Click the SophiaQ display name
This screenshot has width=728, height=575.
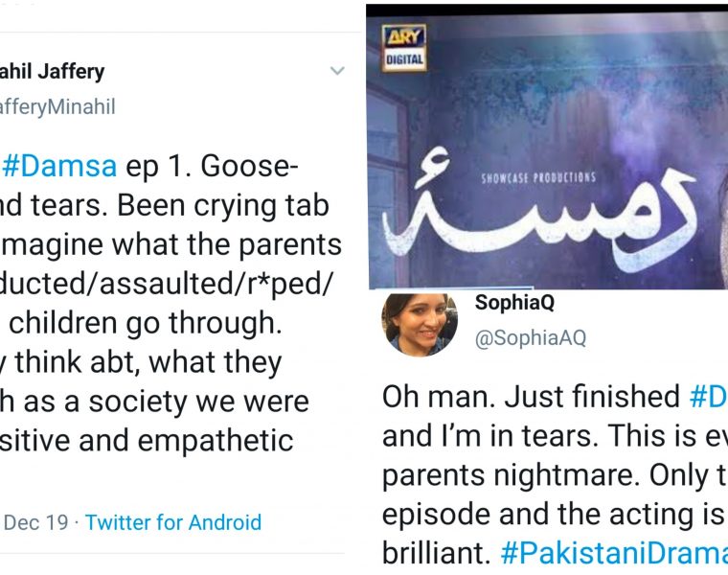[x=513, y=304]
